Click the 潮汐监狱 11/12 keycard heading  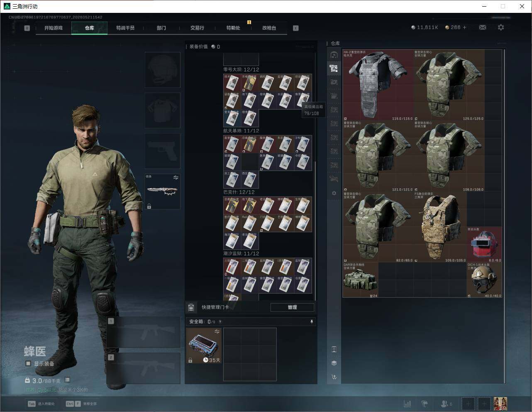click(x=241, y=253)
